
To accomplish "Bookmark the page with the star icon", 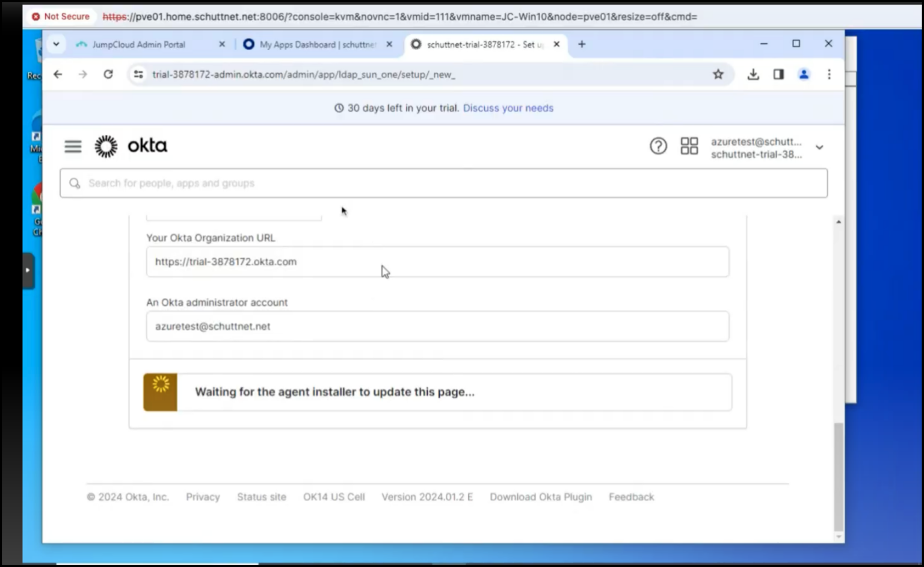I will tap(718, 74).
